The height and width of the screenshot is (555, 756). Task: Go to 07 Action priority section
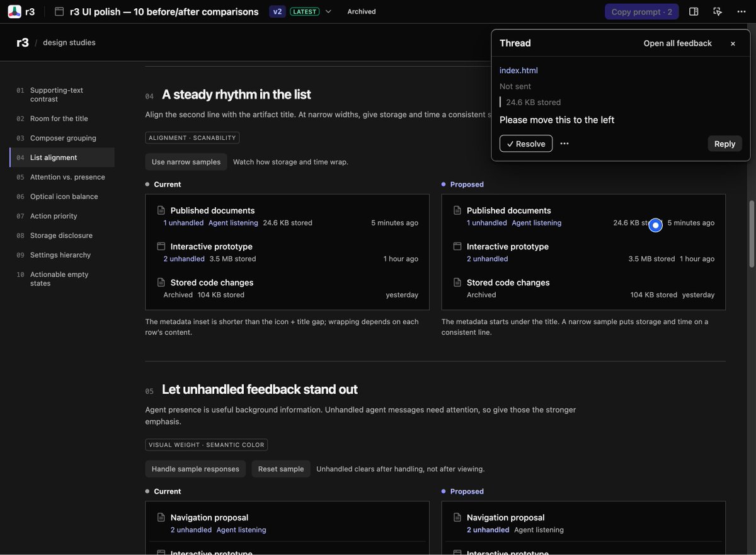click(x=62, y=216)
